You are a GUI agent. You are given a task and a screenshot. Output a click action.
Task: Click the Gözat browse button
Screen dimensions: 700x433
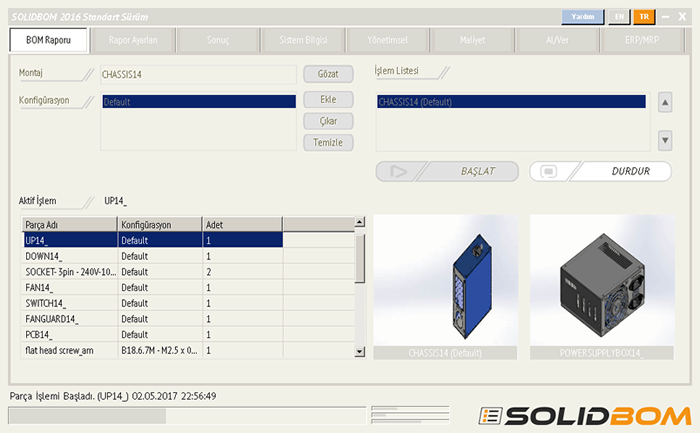click(x=328, y=74)
